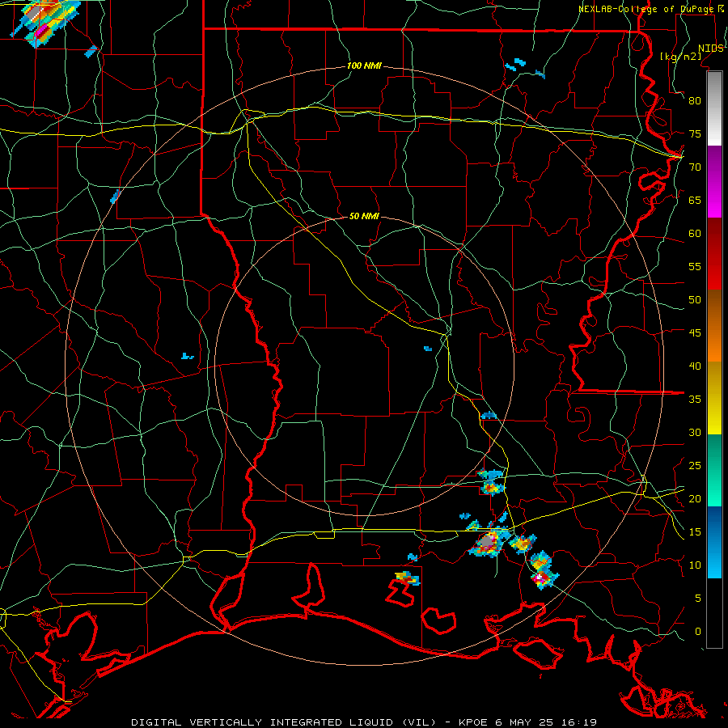
Task: Click the gray-core storm cell south of radar
Action: (x=487, y=542)
